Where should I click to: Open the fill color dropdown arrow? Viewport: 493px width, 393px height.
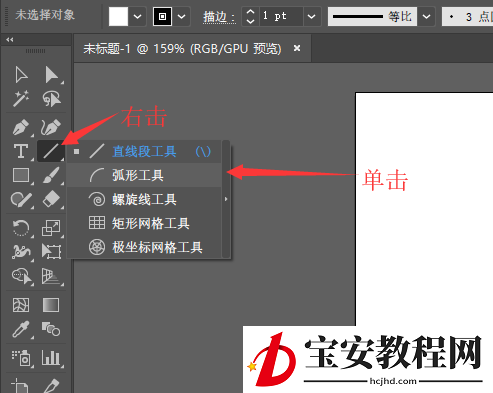point(137,16)
